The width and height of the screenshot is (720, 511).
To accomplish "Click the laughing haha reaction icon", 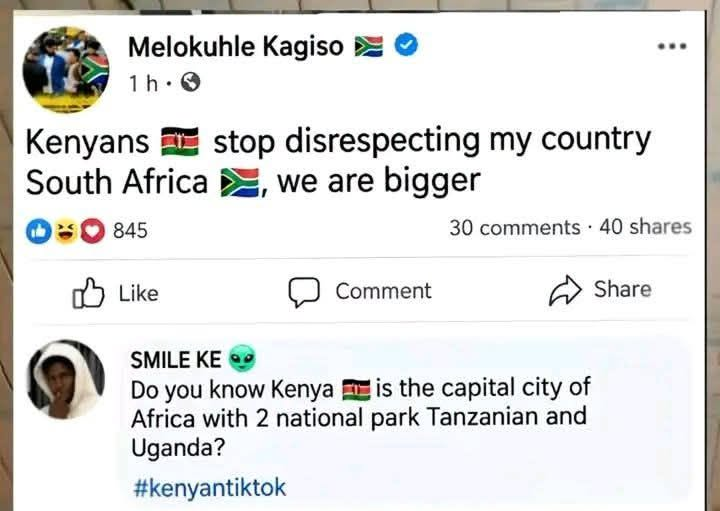I will coord(66,231).
